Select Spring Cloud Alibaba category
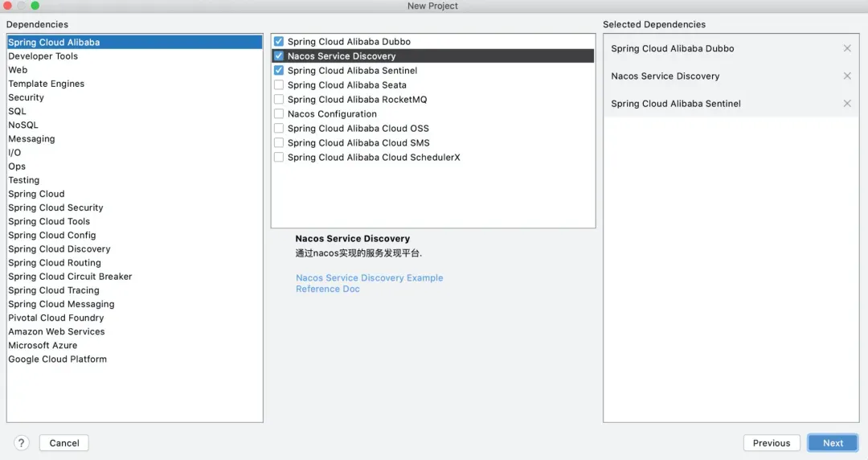Image resolution: width=868 pixels, height=460 pixels. 134,42
